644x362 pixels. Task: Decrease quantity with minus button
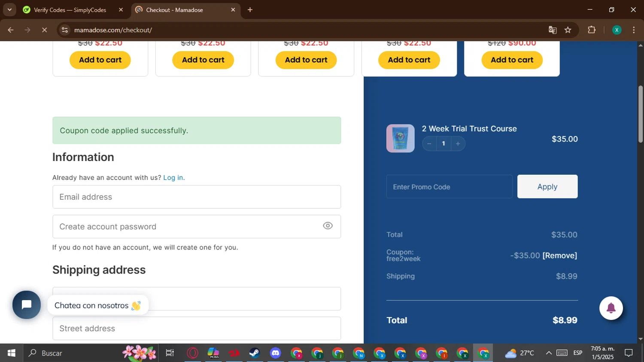[429, 143]
